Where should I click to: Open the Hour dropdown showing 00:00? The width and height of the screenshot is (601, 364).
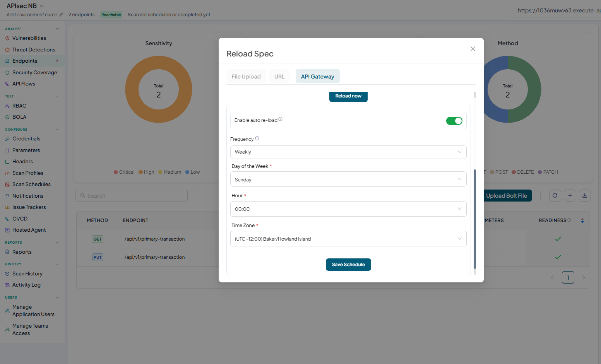point(348,209)
